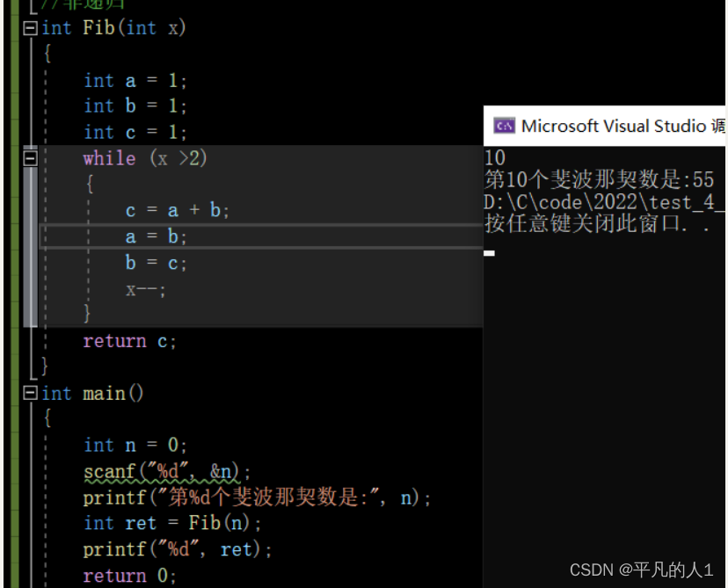The height and width of the screenshot is (588, 728).
Task: Click the line 'int ret = Fib(n);'
Action: [172, 523]
